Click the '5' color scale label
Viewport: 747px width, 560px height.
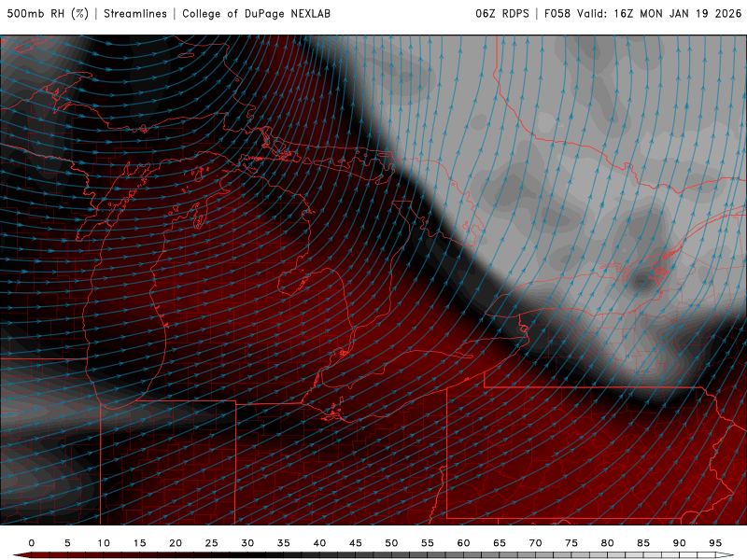pyautogui.click(x=67, y=543)
